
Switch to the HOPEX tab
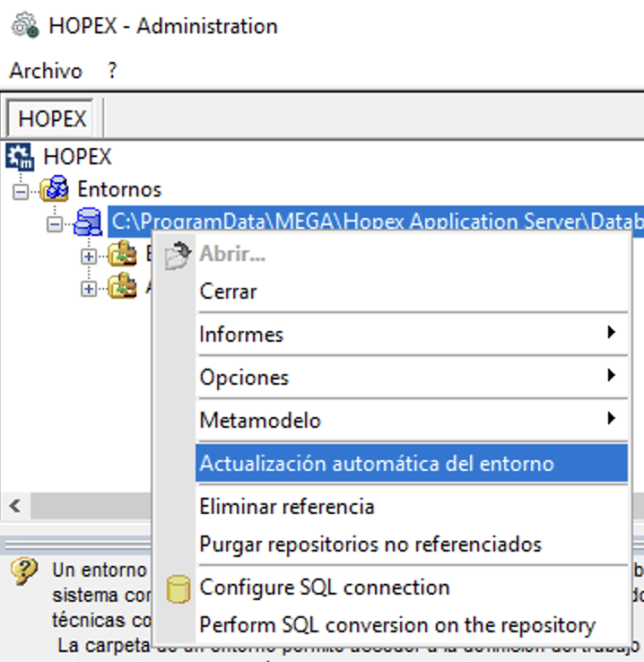(51, 118)
